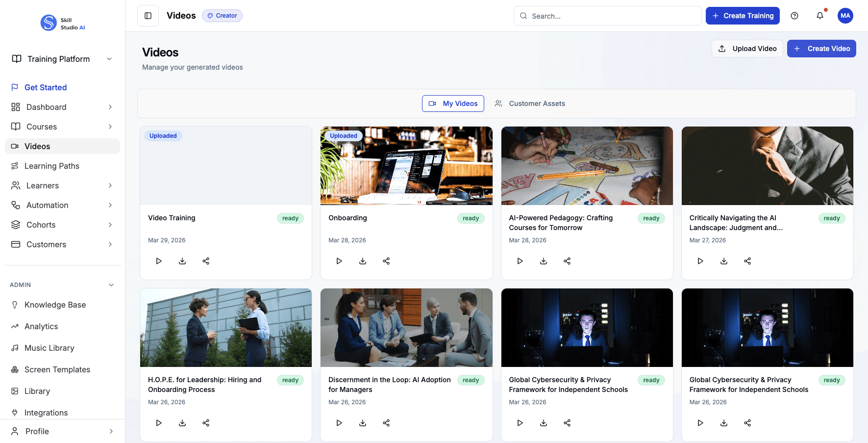Switch to the Customer Assets tab
The width and height of the screenshot is (868, 443).
pos(530,103)
